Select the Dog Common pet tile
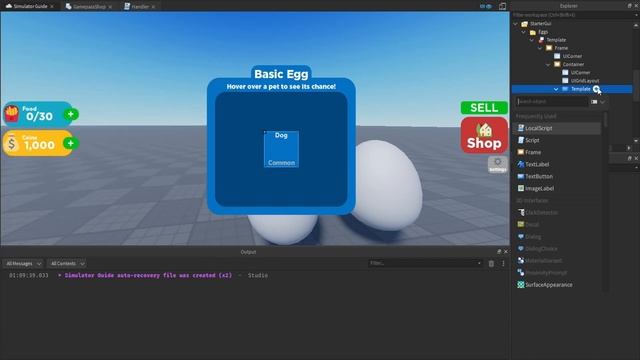 coord(281,149)
